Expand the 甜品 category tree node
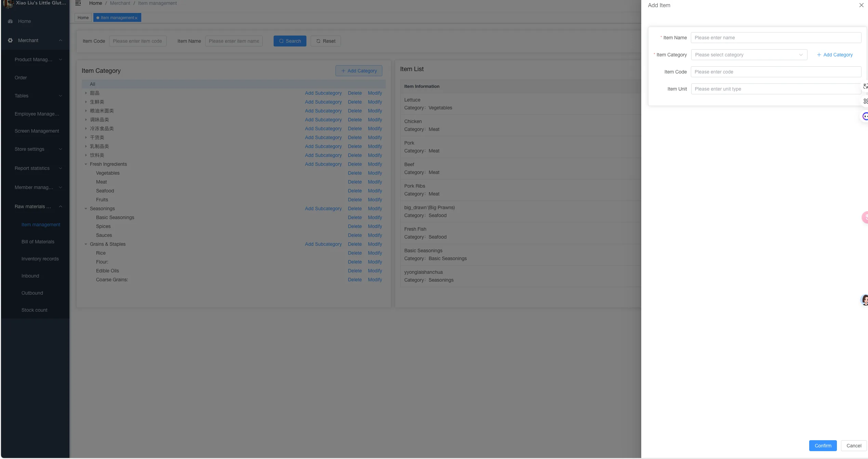Image resolution: width=868 pixels, height=459 pixels. [86, 93]
